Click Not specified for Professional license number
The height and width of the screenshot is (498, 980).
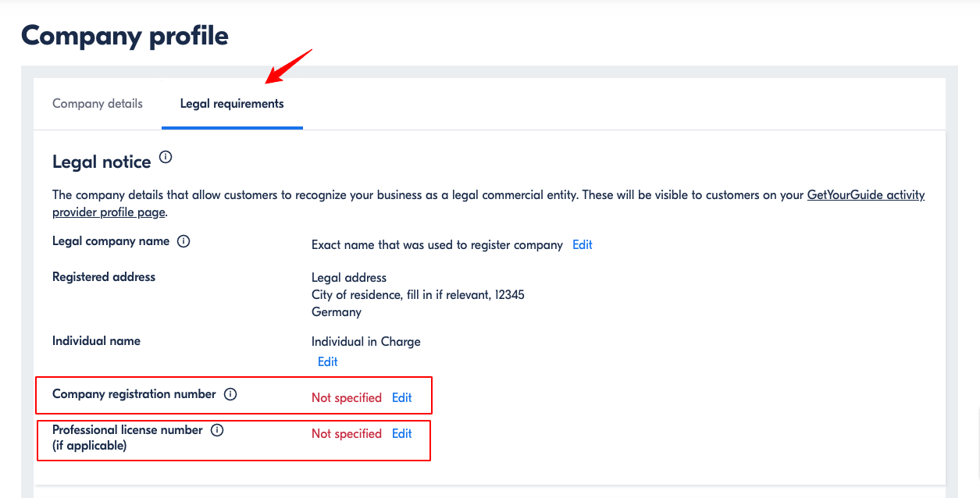(x=347, y=433)
